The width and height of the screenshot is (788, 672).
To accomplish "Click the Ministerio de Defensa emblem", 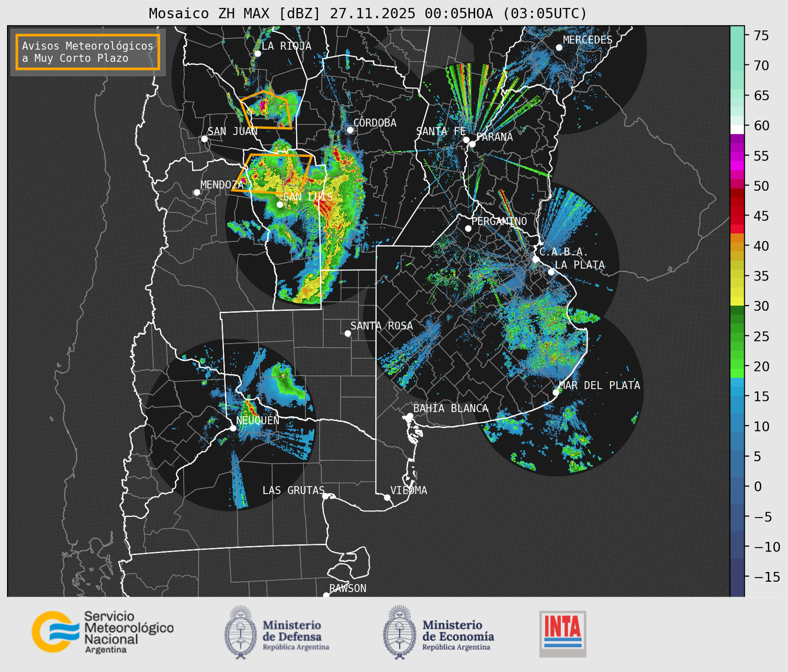I will [x=241, y=632].
